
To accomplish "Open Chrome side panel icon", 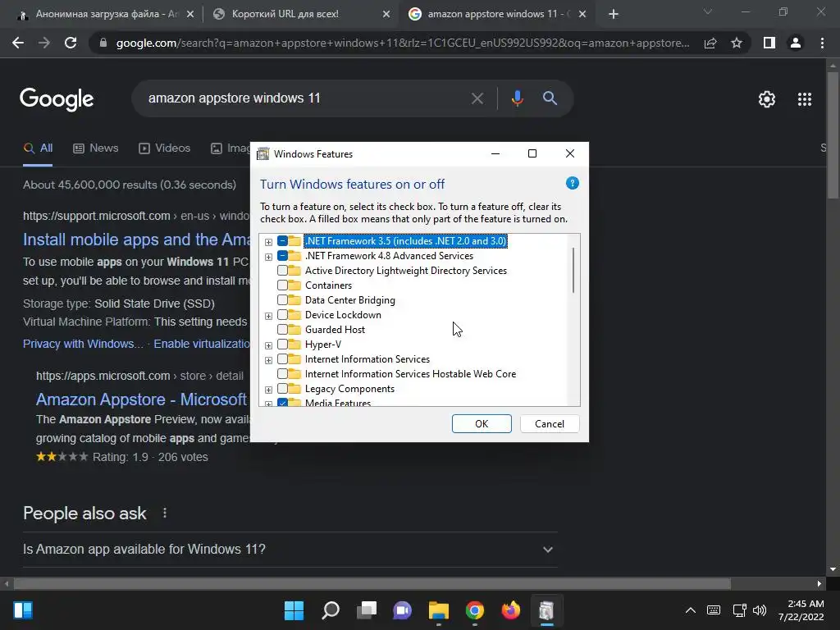I will [x=769, y=43].
